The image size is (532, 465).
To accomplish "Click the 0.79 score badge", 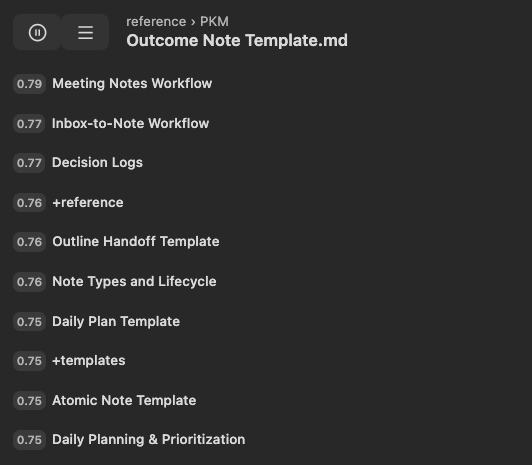I will [x=30, y=84].
